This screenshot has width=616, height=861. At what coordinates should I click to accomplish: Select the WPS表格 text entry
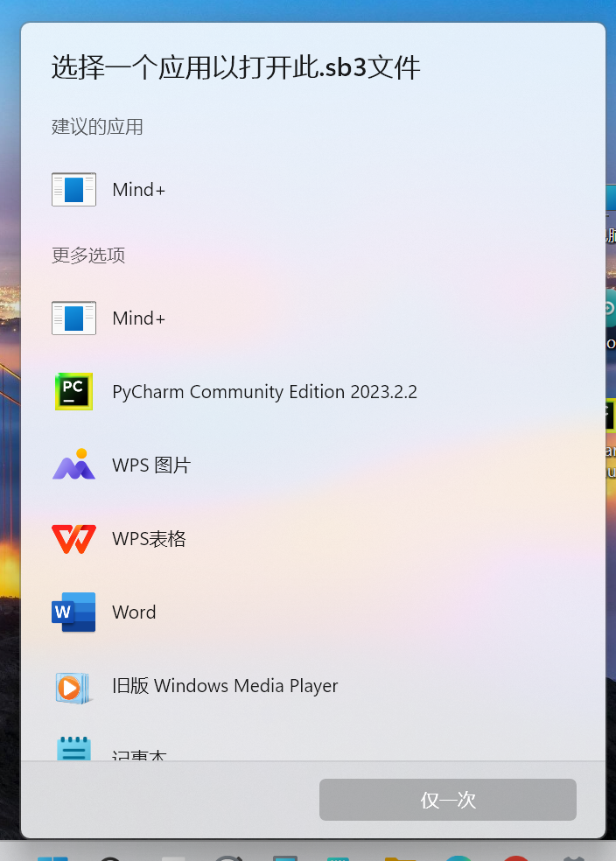(149, 539)
